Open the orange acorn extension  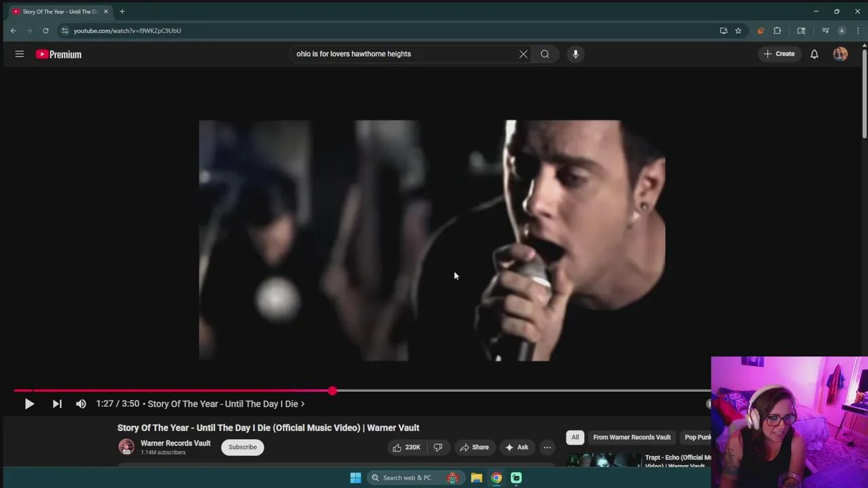pos(760,30)
